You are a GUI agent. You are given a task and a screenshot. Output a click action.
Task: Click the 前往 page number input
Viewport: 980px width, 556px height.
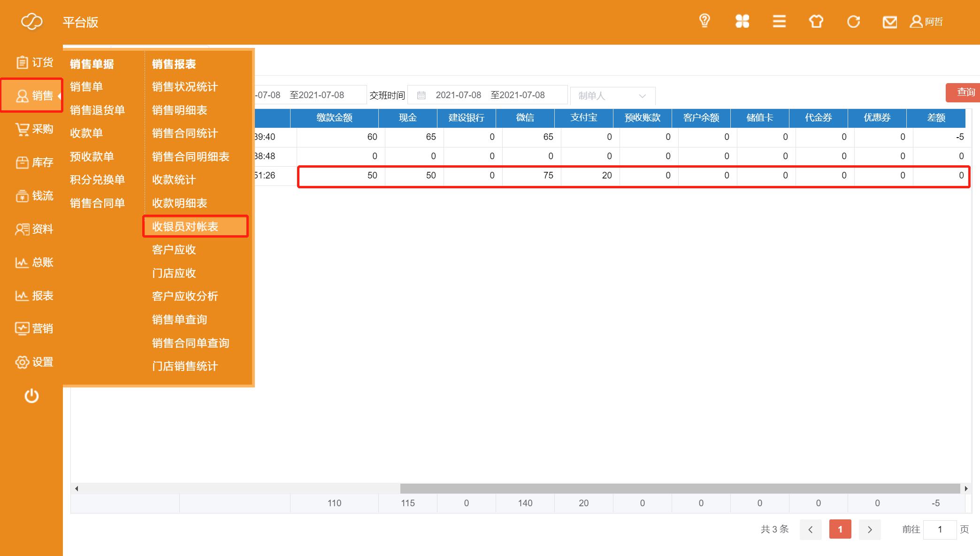940,529
